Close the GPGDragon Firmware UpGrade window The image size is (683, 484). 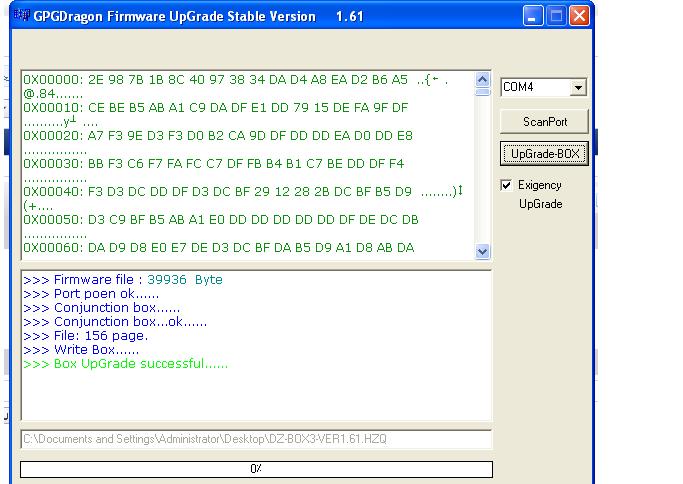coord(579,16)
